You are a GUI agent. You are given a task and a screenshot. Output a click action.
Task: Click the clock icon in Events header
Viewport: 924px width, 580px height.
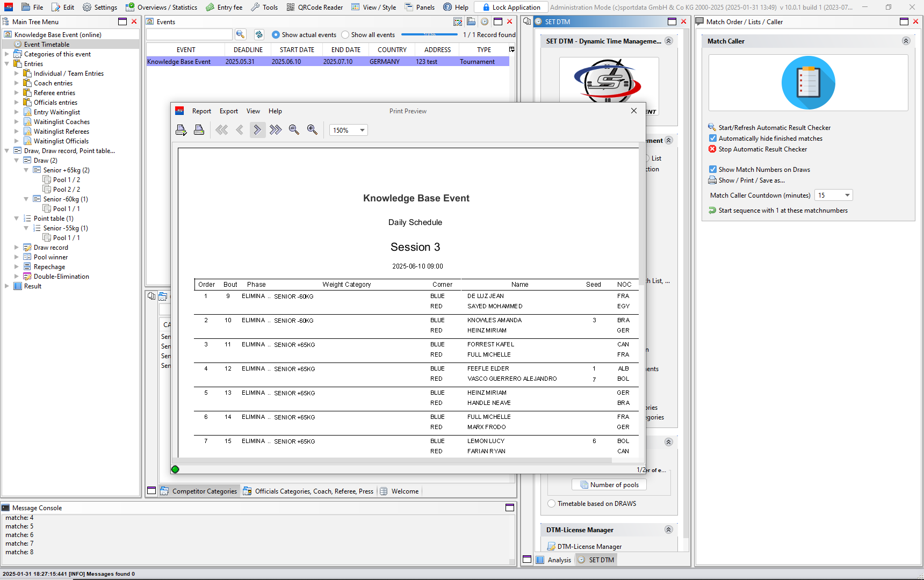[x=485, y=22]
